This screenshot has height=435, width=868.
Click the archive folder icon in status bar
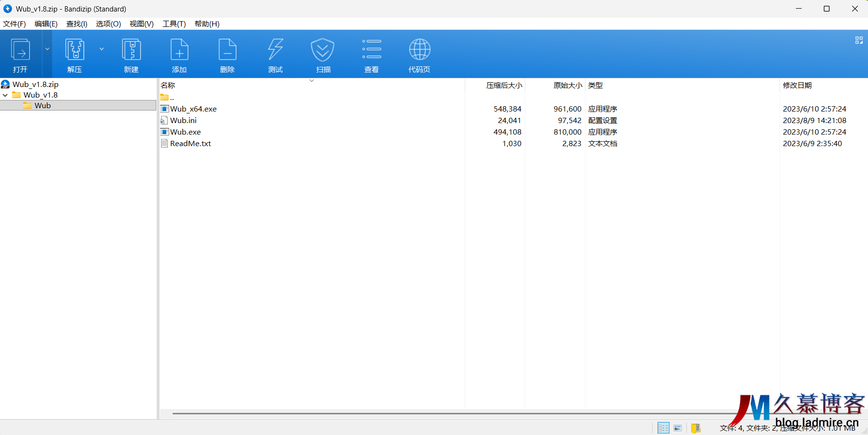695,428
